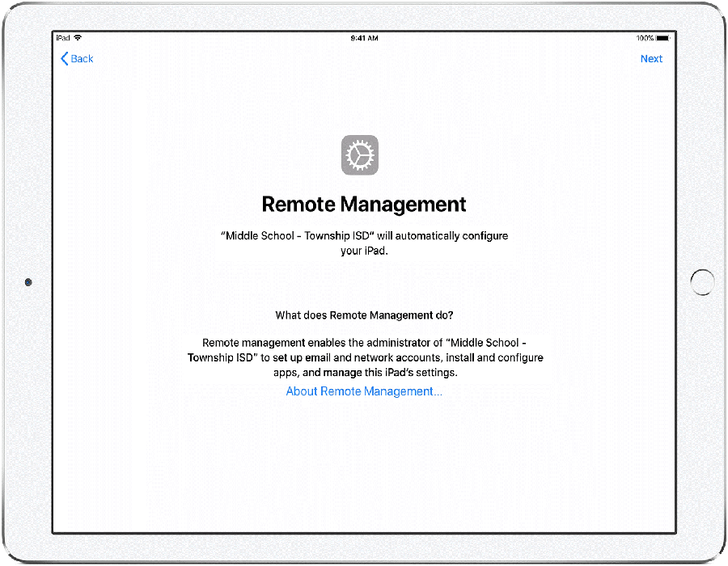Tap the 9:41 AM clock

(x=364, y=38)
